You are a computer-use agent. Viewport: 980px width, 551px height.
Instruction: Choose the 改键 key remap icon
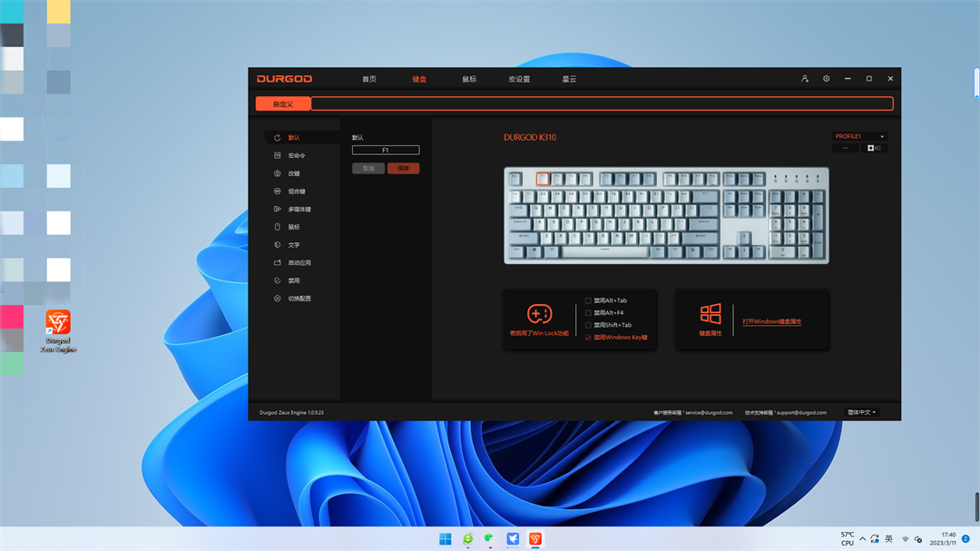click(277, 173)
